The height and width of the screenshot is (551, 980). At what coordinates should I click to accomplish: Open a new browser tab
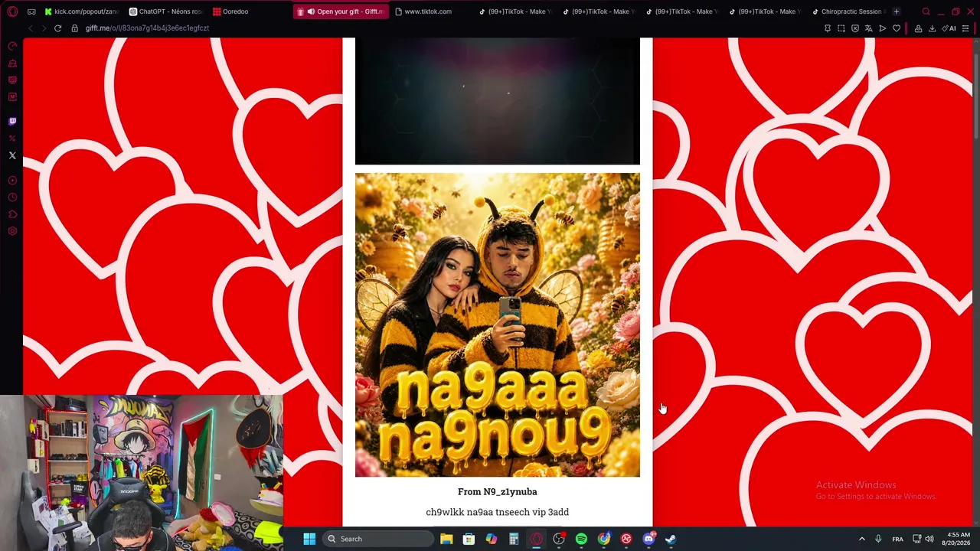click(896, 11)
